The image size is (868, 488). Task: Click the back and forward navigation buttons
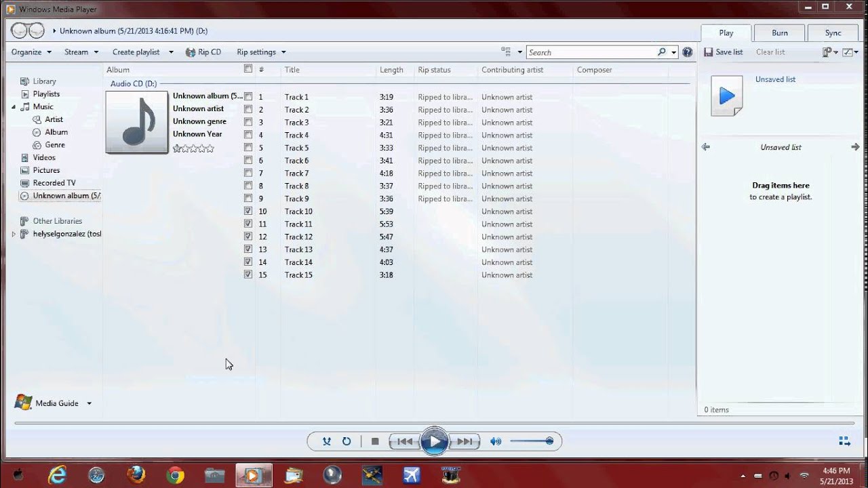point(28,30)
